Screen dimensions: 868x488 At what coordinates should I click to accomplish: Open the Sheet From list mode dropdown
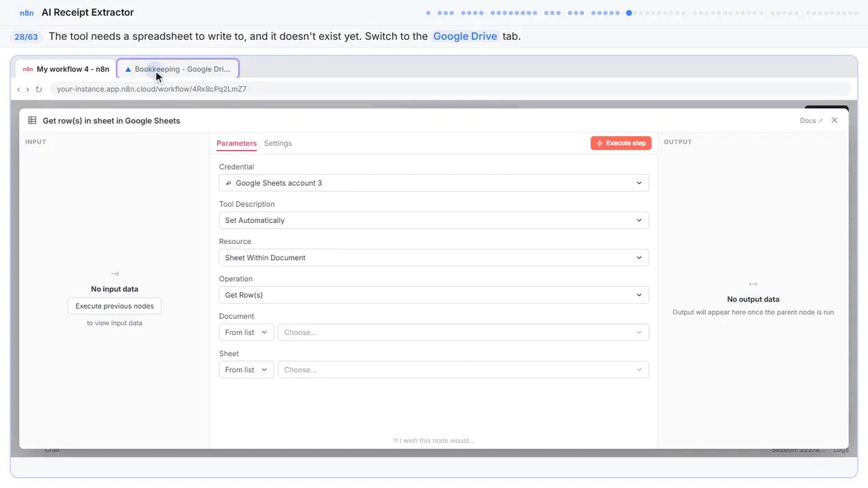tap(246, 369)
